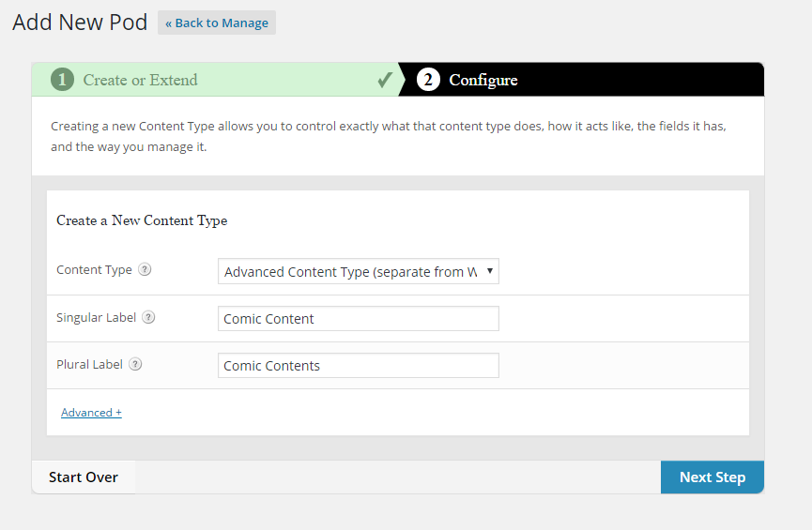Click the step 2 number circle
This screenshot has height=530, width=812.
click(x=428, y=80)
